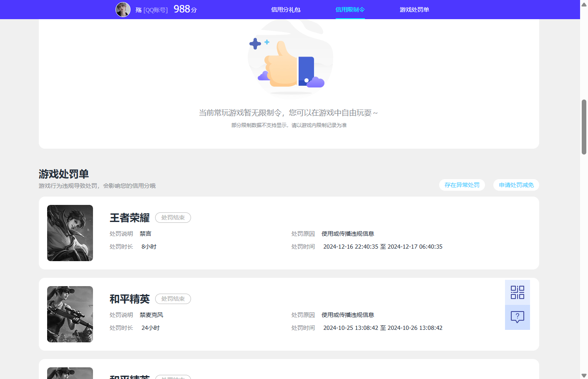Image resolution: width=588 pixels, height=379 pixels.
Task: Open the floating help question mark icon
Action: point(517,317)
